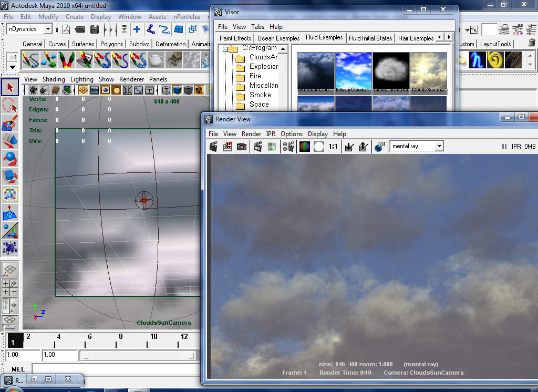The height and width of the screenshot is (392, 538).
Task: Toggle the Film Gate button in the viewport toolbar
Action: pos(95,90)
